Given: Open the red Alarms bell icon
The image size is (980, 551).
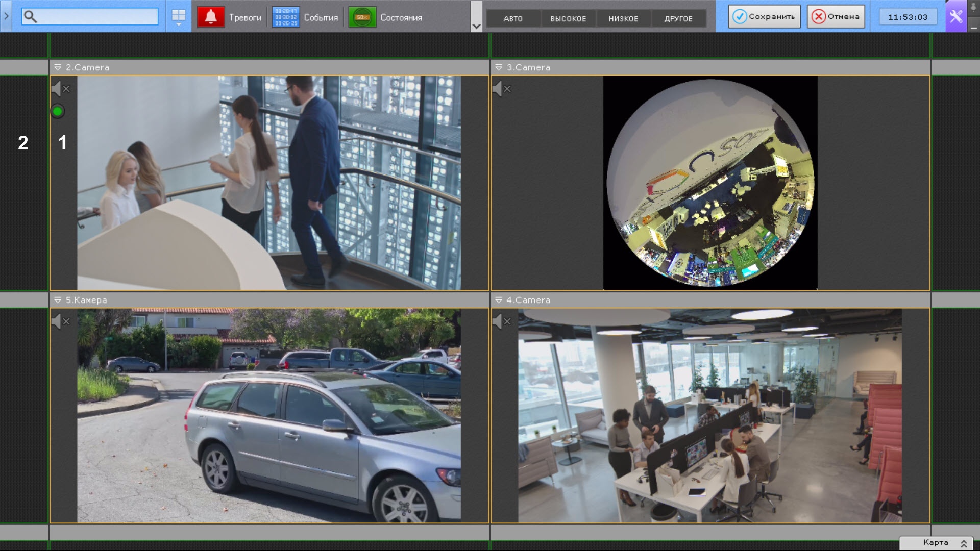Looking at the screenshot, I should pyautogui.click(x=210, y=17).
